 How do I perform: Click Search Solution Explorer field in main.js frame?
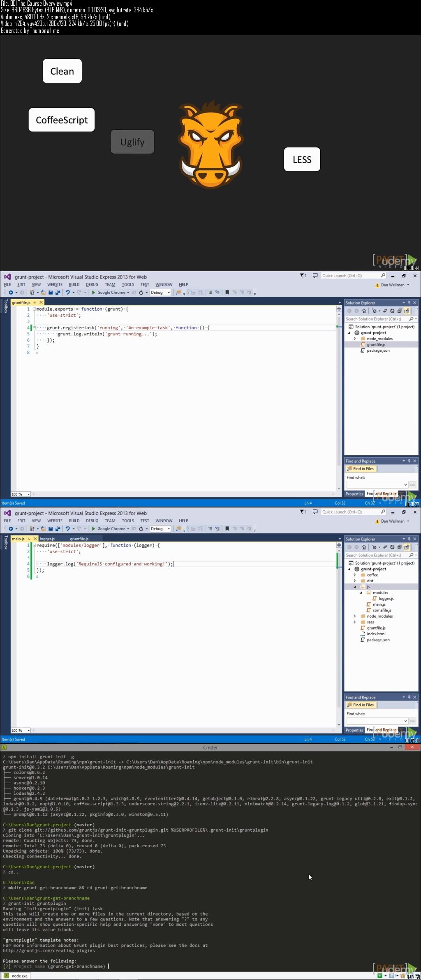pyautogui.click(x=381, y=555)
